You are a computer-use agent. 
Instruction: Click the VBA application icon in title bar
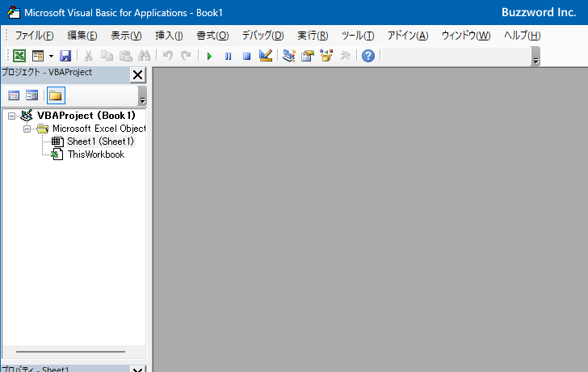point(14,12)
